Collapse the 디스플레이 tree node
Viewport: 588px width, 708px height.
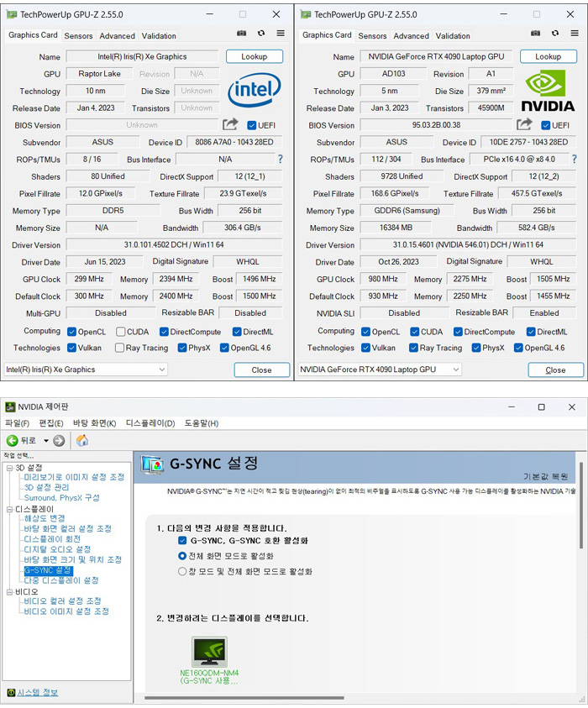click(x=9, y=509)
